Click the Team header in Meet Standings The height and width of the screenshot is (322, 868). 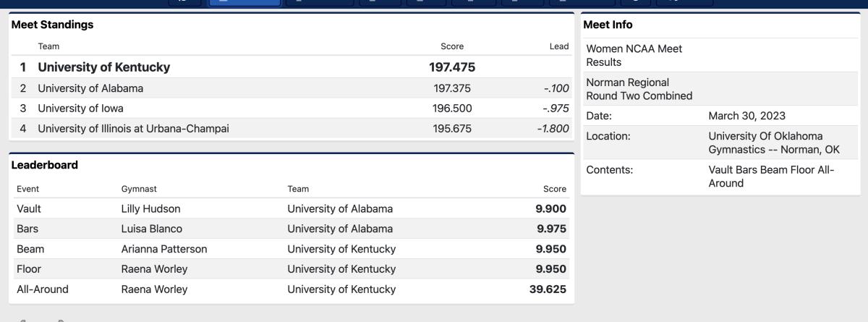coord(48,46)
